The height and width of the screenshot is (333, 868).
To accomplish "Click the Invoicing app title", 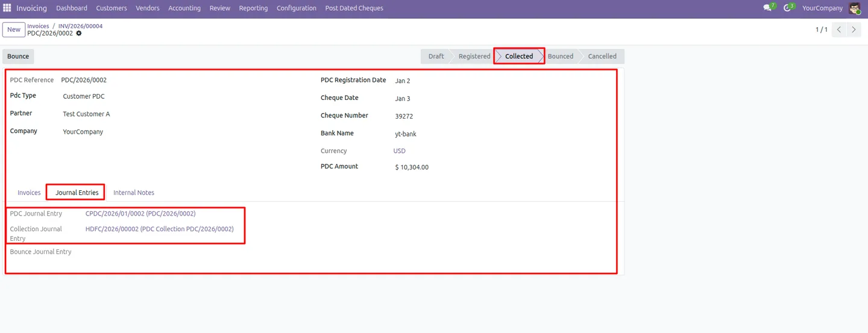I will pyautogui.click(x=31, y=8).
